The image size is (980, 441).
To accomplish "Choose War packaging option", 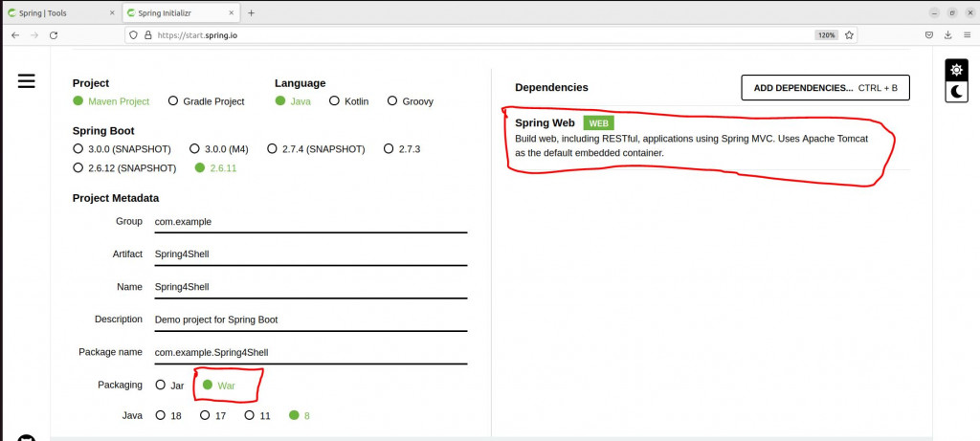I will pyautogui.click(x=219, y=386).
